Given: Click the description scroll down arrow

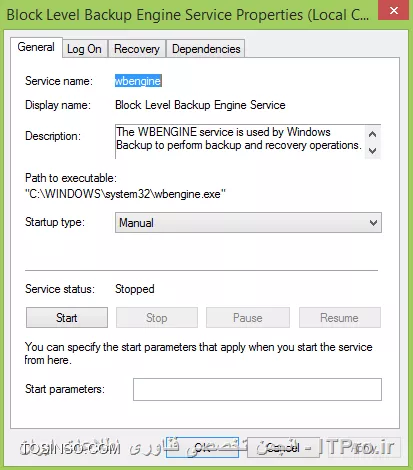Looking at the screenshot, I should pos(373,151).
